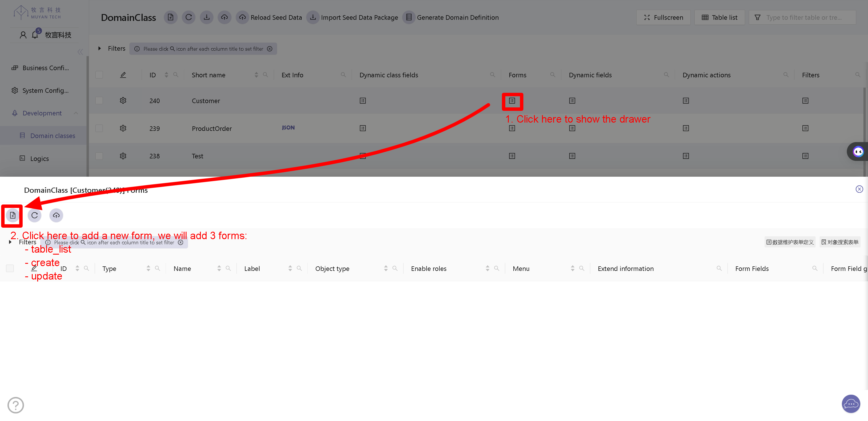Open settings gear on Customer row
Viewport: 868px width, 421px height.
pos(123,100)
